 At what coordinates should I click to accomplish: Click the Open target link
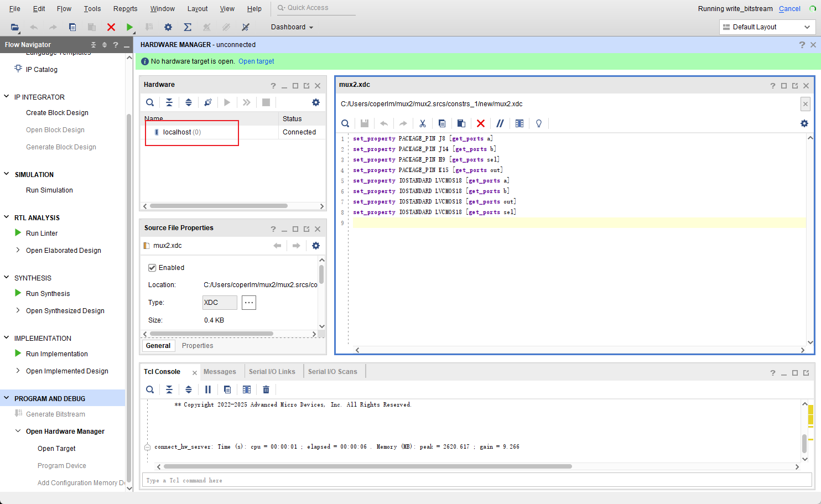pyautogui.click(x=256, y=61)
